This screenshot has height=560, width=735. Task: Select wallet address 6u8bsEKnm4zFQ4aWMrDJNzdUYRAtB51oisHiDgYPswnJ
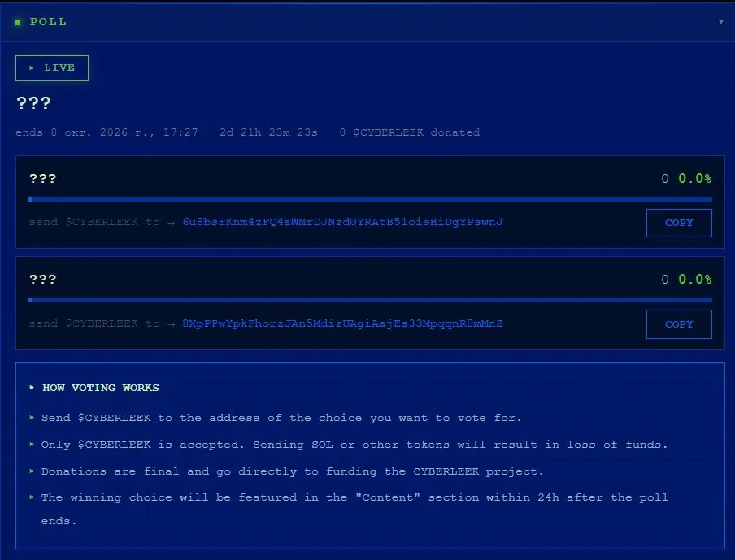point(342,222)
